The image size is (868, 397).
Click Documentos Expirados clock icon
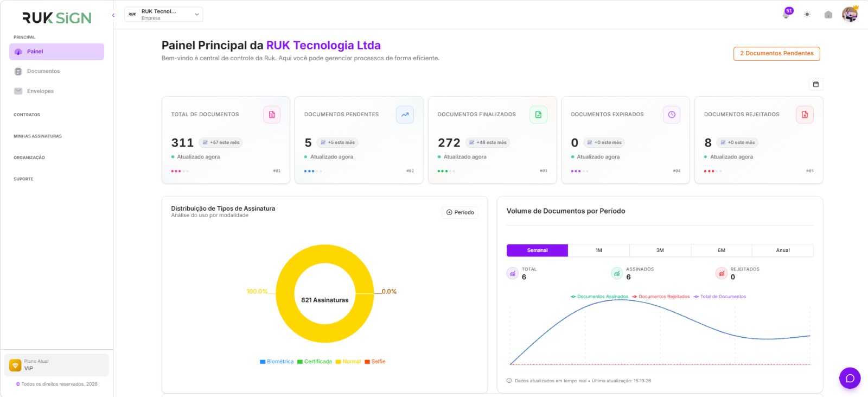[672, 115]
